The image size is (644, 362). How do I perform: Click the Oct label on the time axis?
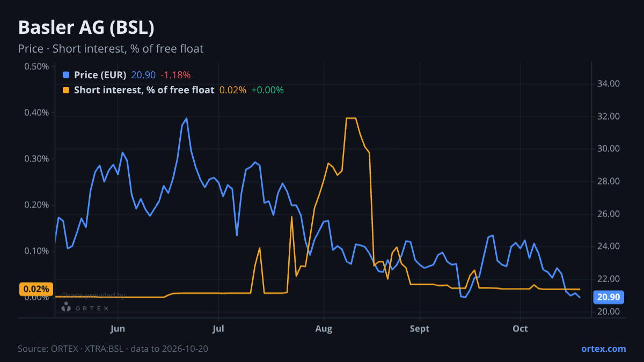(x=520, y=329)
